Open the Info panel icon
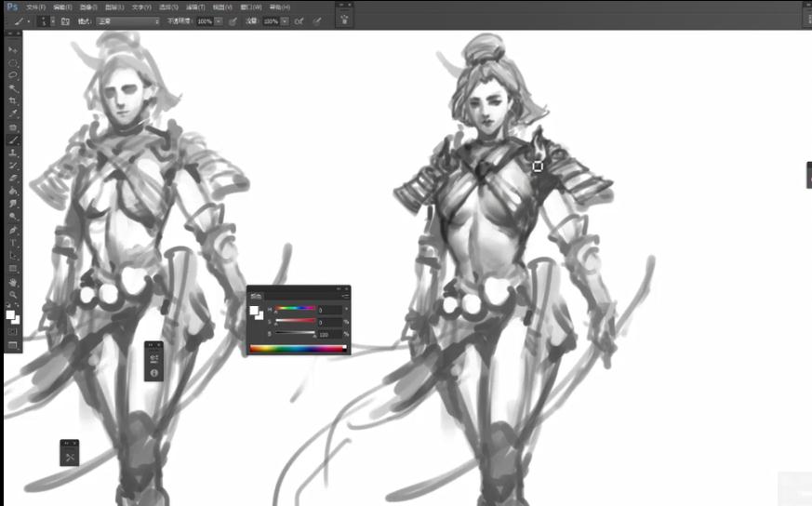Viewport: 812px width, 506px height. click(153, 373)
